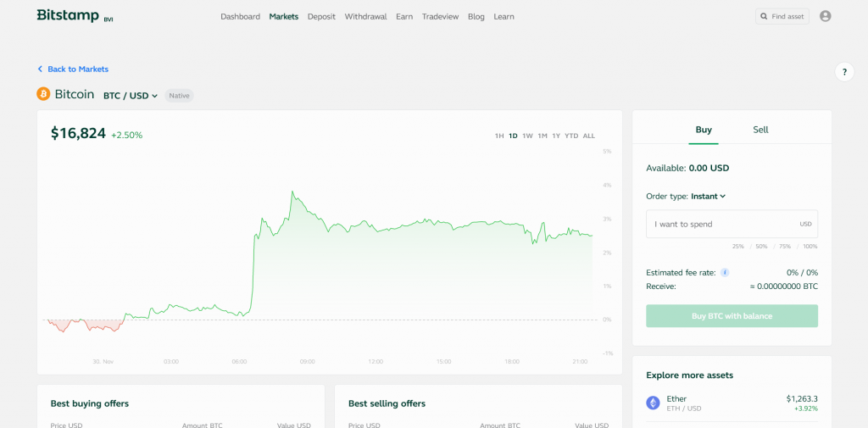This screenshot has height=428, width=868.
Task: Click the Available: 0.00 USD text
Action: (687, 168)
